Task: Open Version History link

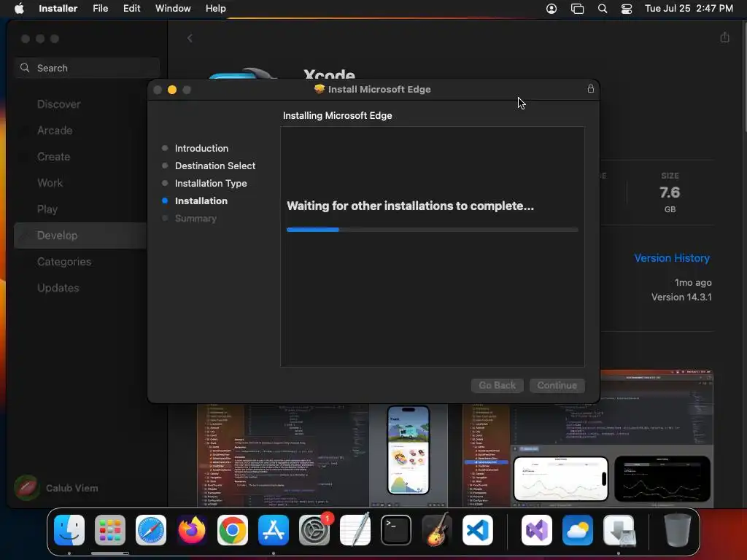Action: (672, 257)
